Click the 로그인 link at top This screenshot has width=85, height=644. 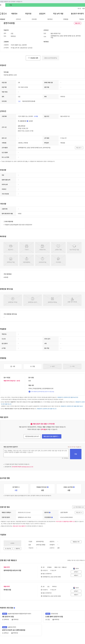[x=79, y=8]
